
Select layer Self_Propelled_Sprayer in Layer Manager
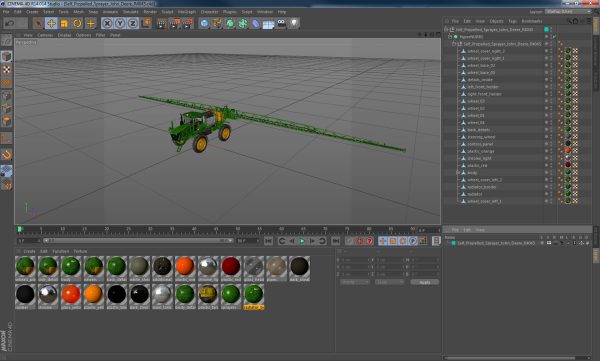click(496, 243)
